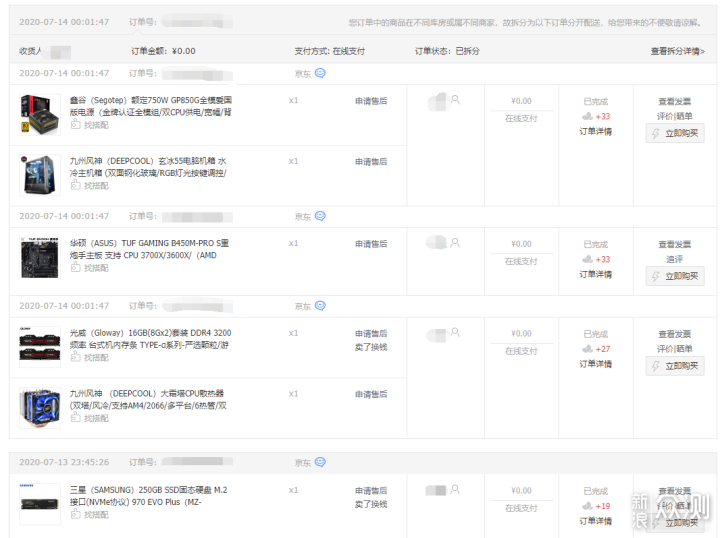
Task: Click JD chat icon above the Samsung SSD order
Action: pos(320,462)
